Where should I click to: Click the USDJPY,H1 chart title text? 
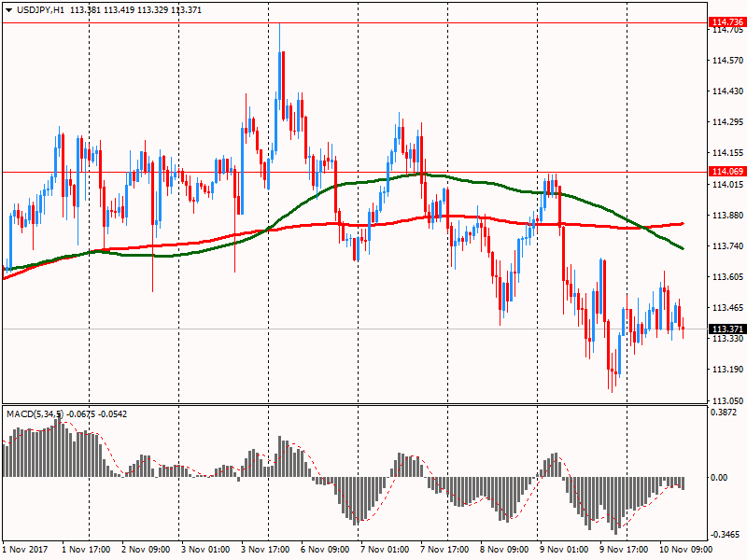pyautogui.click(x=40, y=10)
